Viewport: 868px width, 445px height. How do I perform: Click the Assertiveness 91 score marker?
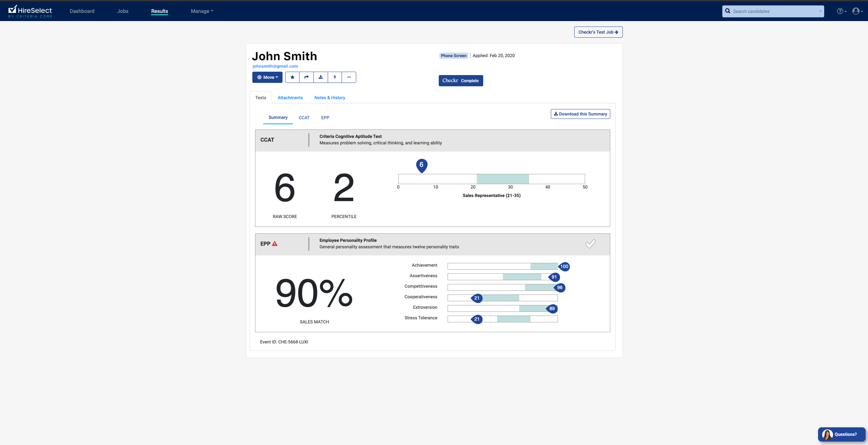click(554, 277)
